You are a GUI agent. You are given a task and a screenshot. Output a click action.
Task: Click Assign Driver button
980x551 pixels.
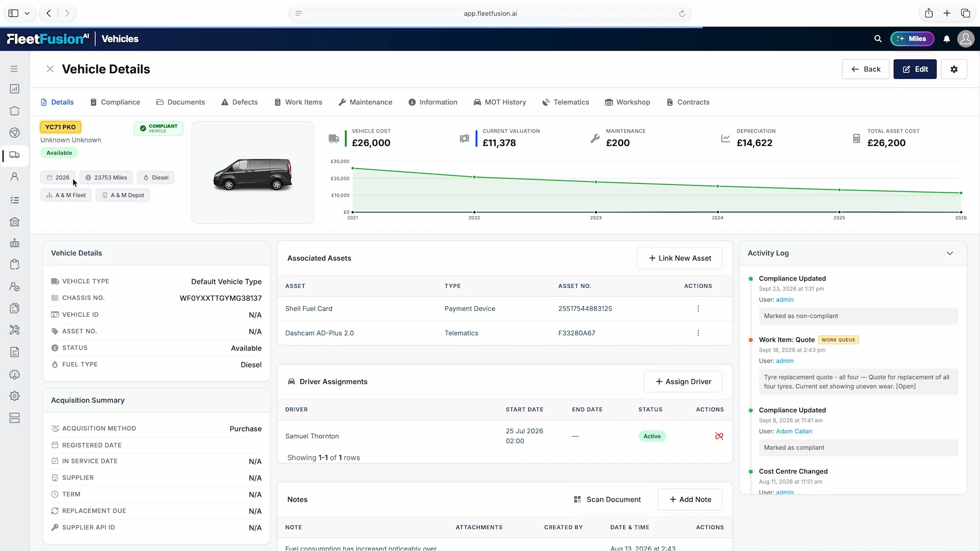coord(683,382)
